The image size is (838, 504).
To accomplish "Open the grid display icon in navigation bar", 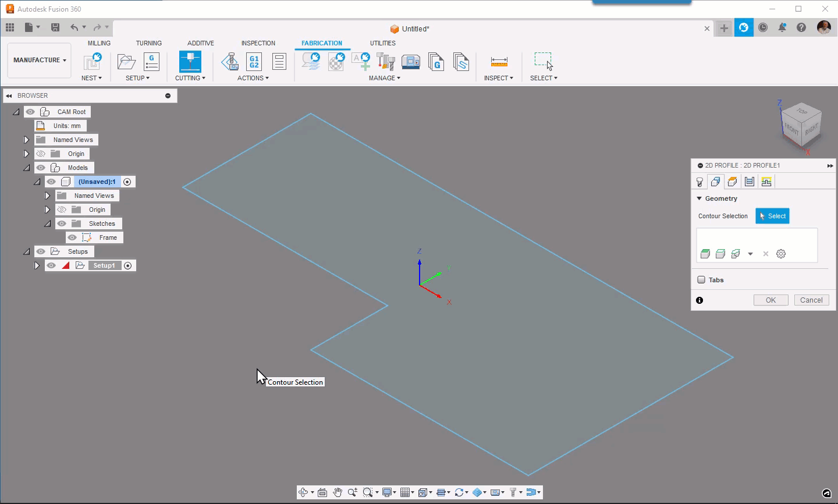I will coord(406,492).
